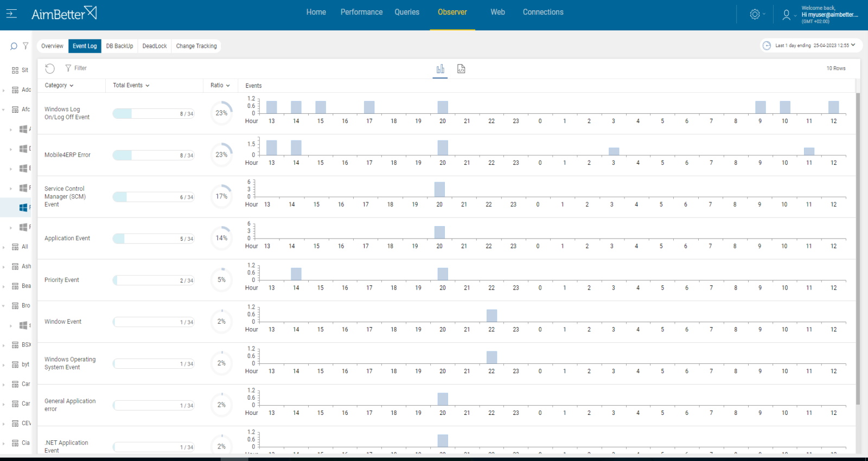Open the Filter option above the table
This screenshot has width=868, height=461.
tap(76, 68)
